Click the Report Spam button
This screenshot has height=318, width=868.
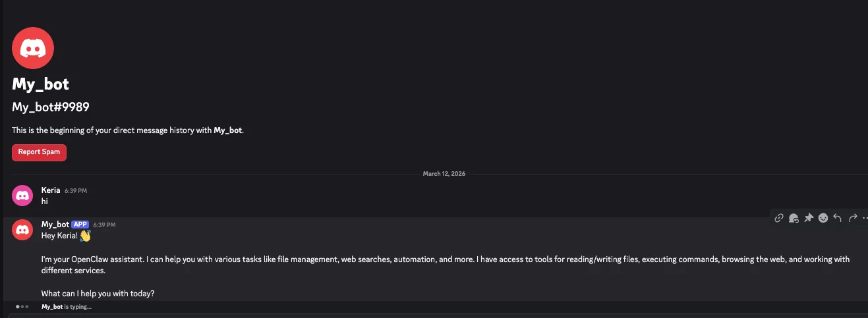(x=39, y=152)
